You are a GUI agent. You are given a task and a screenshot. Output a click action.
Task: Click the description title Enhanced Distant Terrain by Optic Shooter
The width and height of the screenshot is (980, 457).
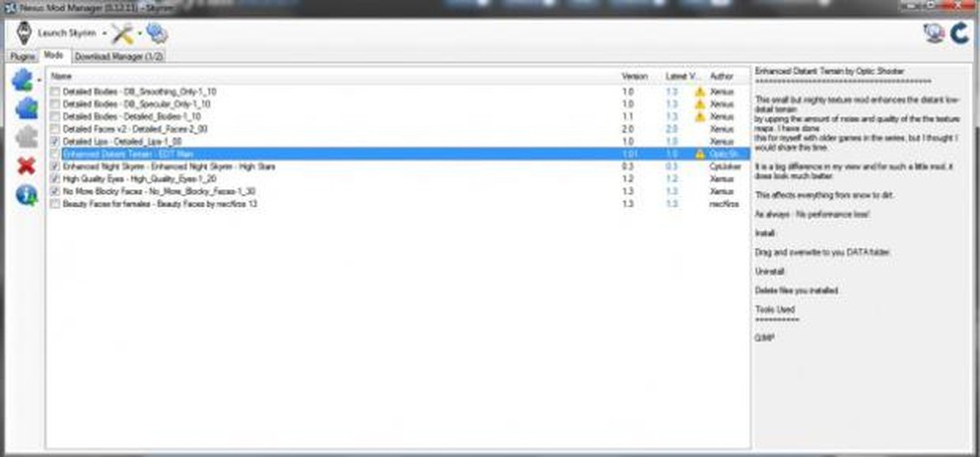[x=830, y=72]
